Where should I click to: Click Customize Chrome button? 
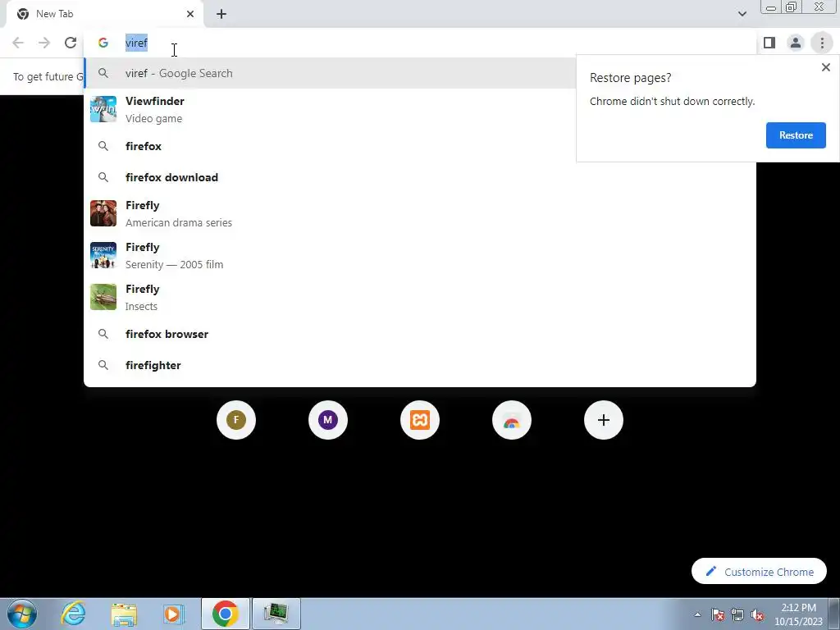click(759, 572)
